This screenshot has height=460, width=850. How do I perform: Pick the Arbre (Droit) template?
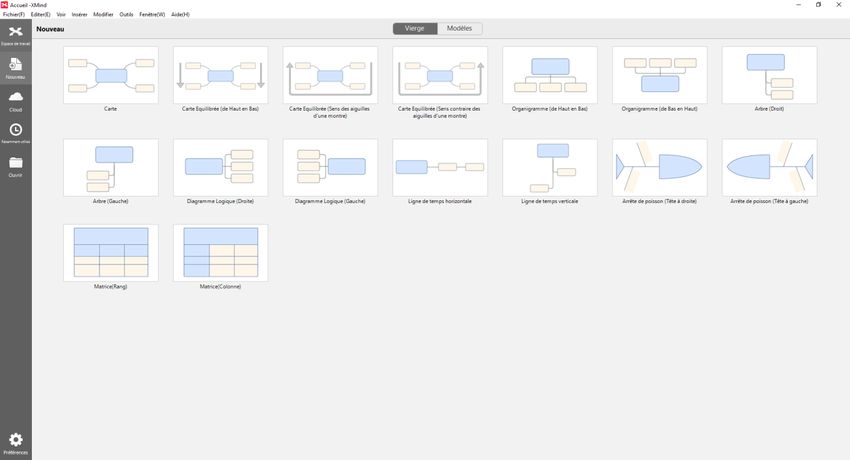pyautogui.click(x=769, y=75)
